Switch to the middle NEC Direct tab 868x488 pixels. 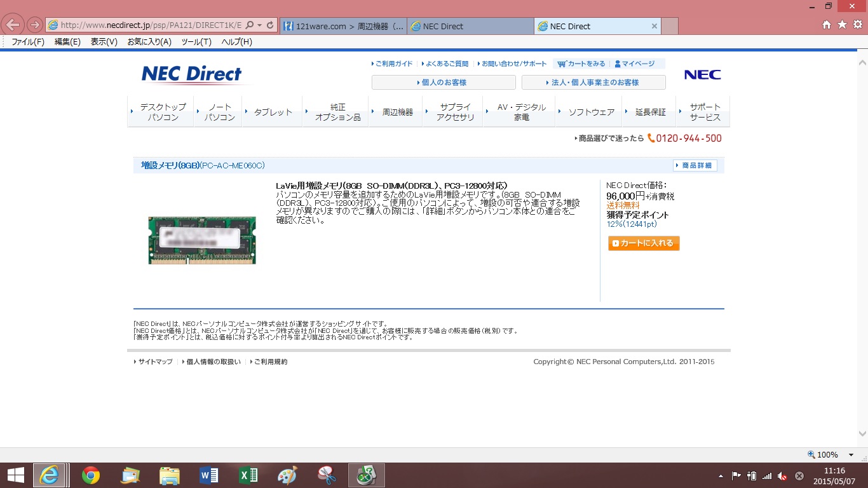pos(470,26)
